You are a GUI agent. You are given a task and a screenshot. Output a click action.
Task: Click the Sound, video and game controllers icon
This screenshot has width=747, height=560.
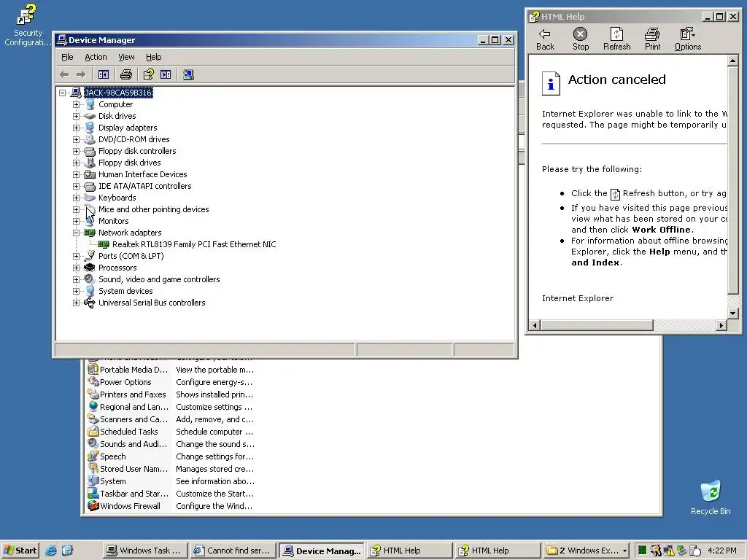coord(90,279)
